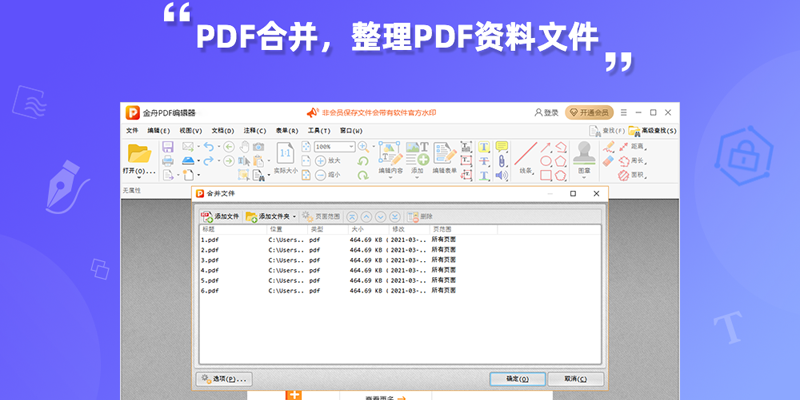Click 取消(C) to cancel merge

tap(576, 379)
